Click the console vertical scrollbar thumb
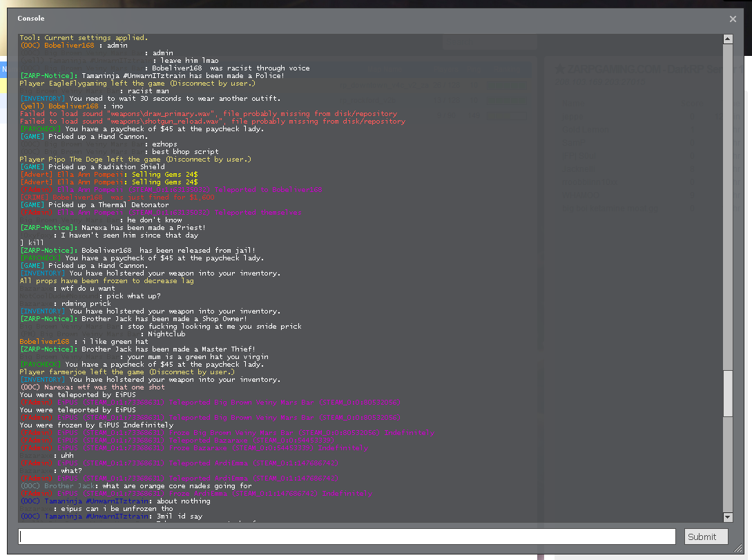This screenshot has height=560, width=752. point(728,393)
